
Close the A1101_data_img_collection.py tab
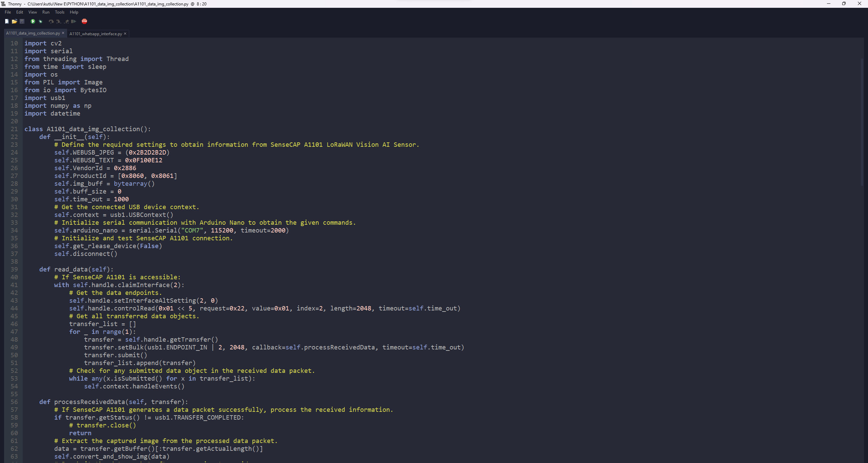(x=63, y=33)
